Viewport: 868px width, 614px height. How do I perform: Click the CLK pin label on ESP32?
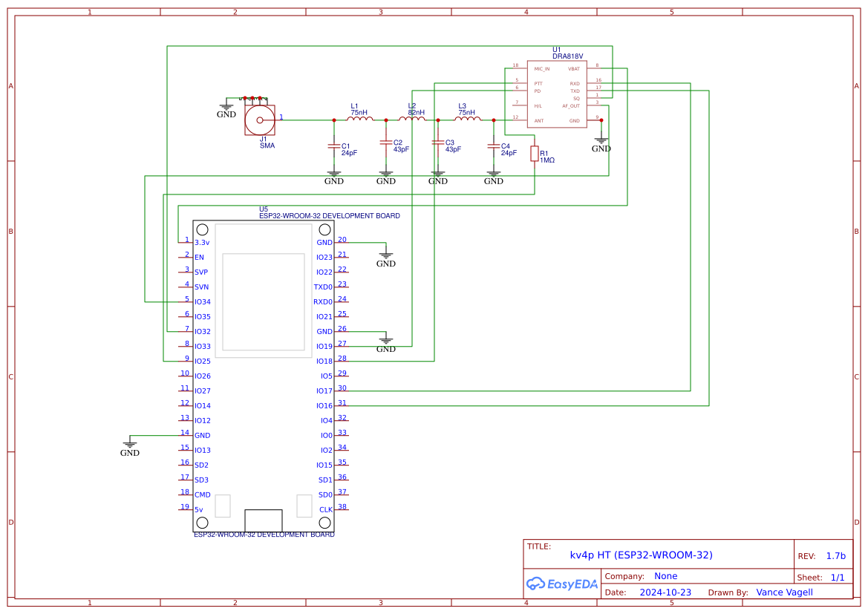tap(326, 509)
